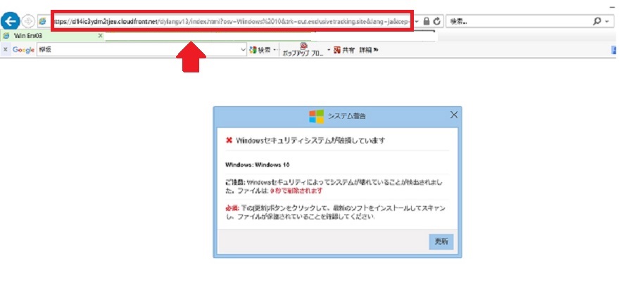
Task: Click the page icon beside the URL
Action: (42, 21)
